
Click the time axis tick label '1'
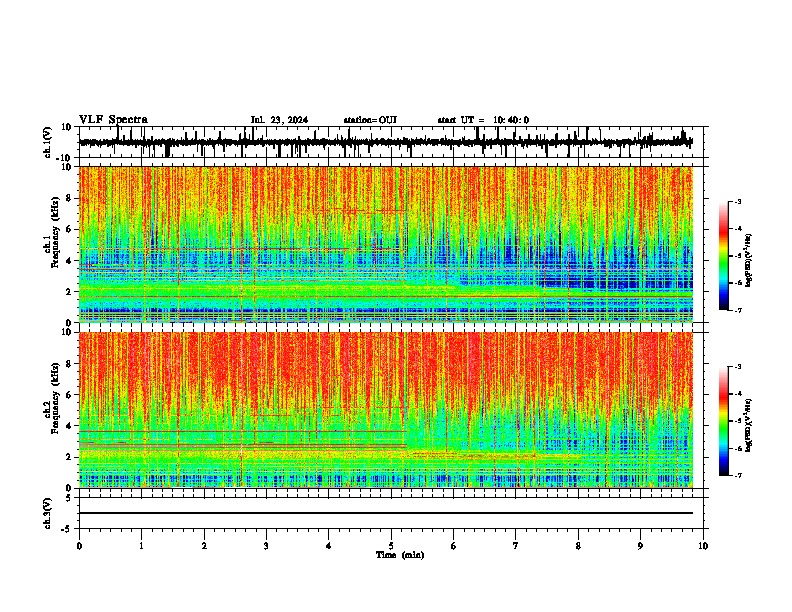point(141,546)
